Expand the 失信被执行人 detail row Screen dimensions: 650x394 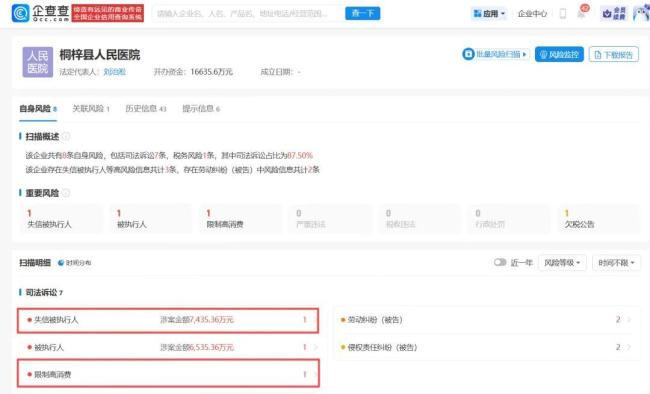point(168,320)
